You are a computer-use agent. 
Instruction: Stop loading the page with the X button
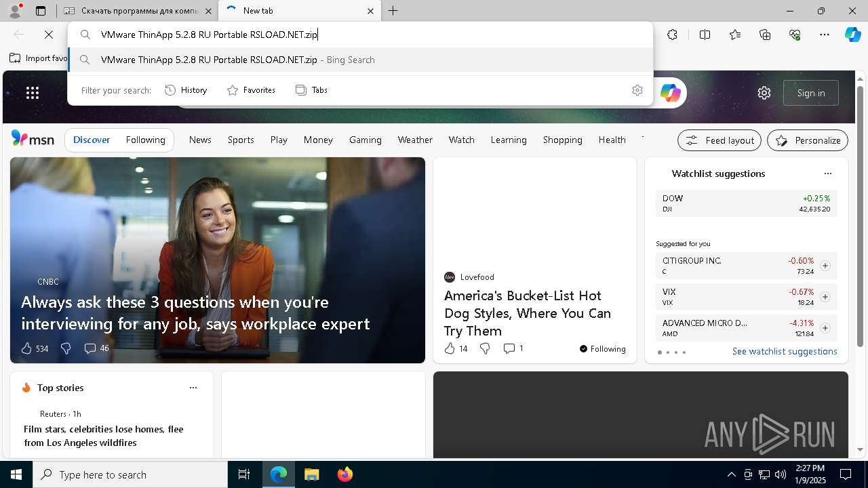click(48, 35)
